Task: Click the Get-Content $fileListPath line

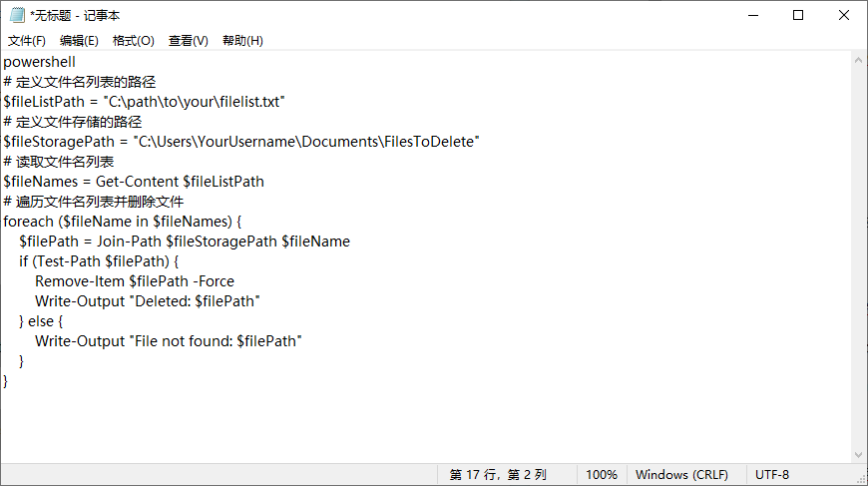Action: [134, 182]
